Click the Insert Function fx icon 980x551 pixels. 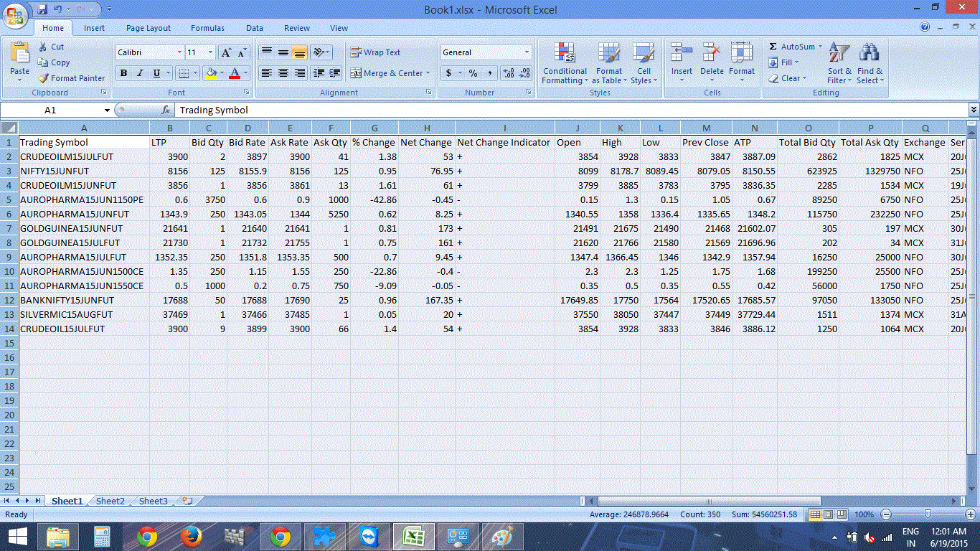[166, 110]
